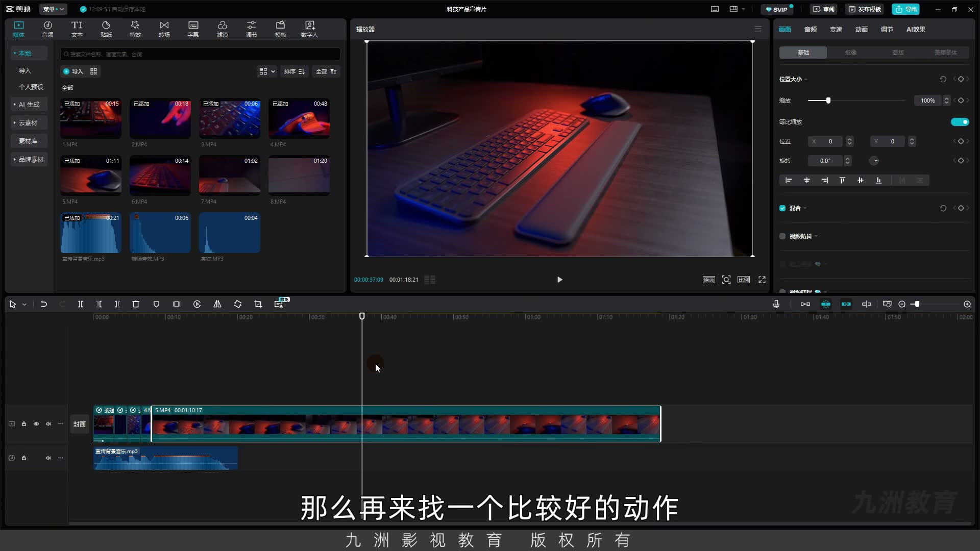Expand the AI 生成 section
This screenshot has height=551, width=980.
click(x=29, y=105)
